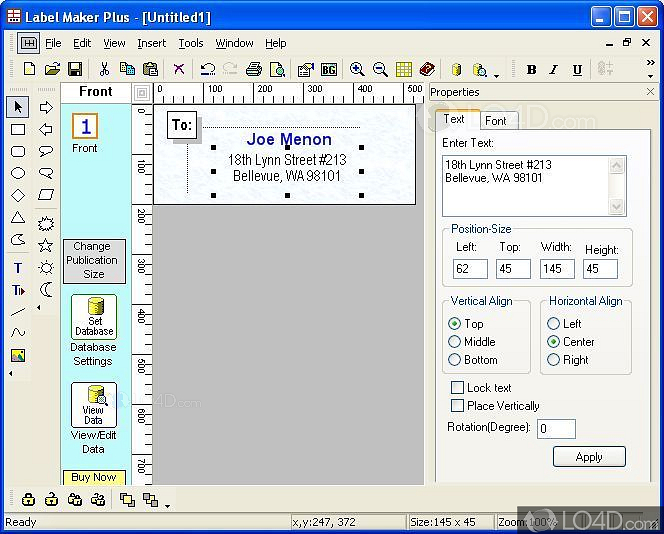Open the Insert menu
This screenshot has width=664, height=534.
152,43
